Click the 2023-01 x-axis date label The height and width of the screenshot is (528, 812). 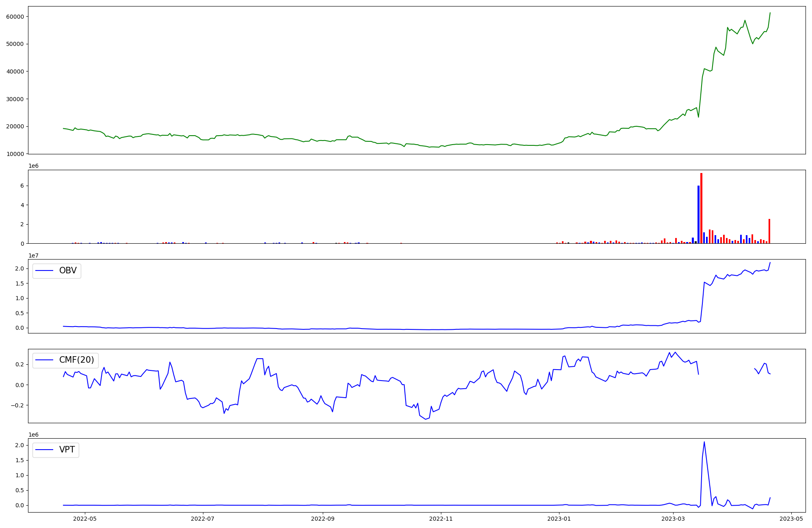coord(559,519)
